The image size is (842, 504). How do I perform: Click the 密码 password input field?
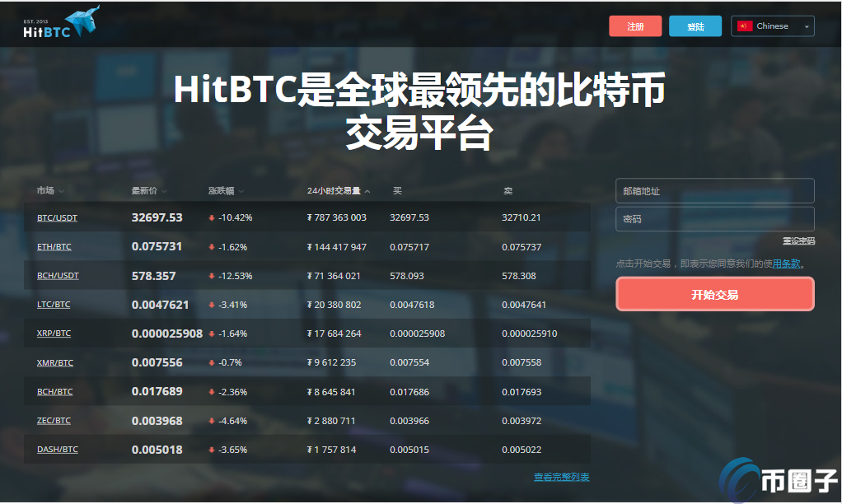[715, 219]
